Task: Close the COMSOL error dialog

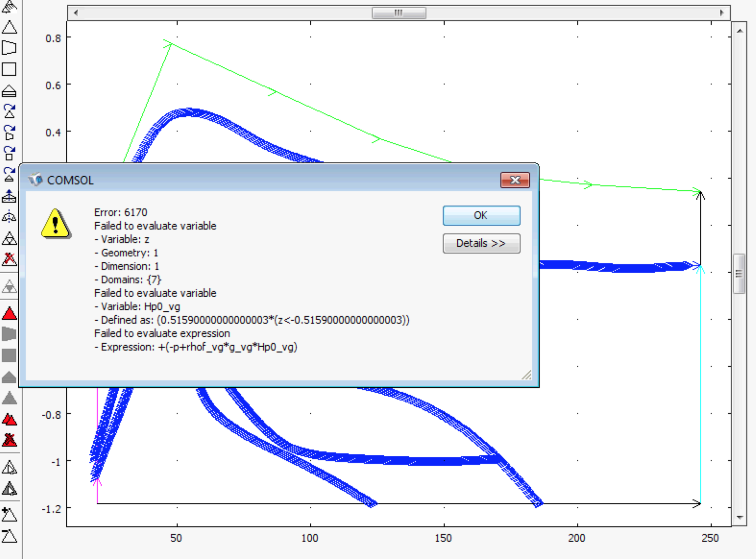Action: click(x=515, y=180)
